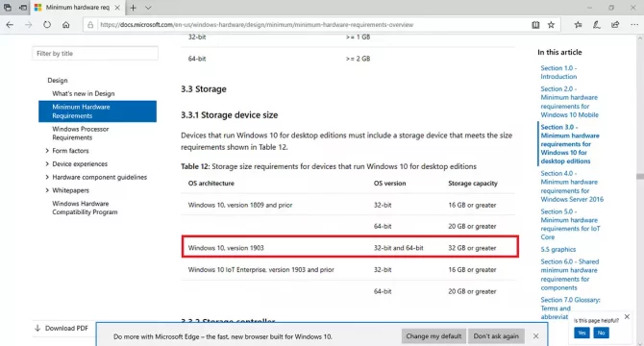Image resolution: width=644 pixels, height=346 pixels.
Task: Click the Share page icon
Action: point(615,25)
